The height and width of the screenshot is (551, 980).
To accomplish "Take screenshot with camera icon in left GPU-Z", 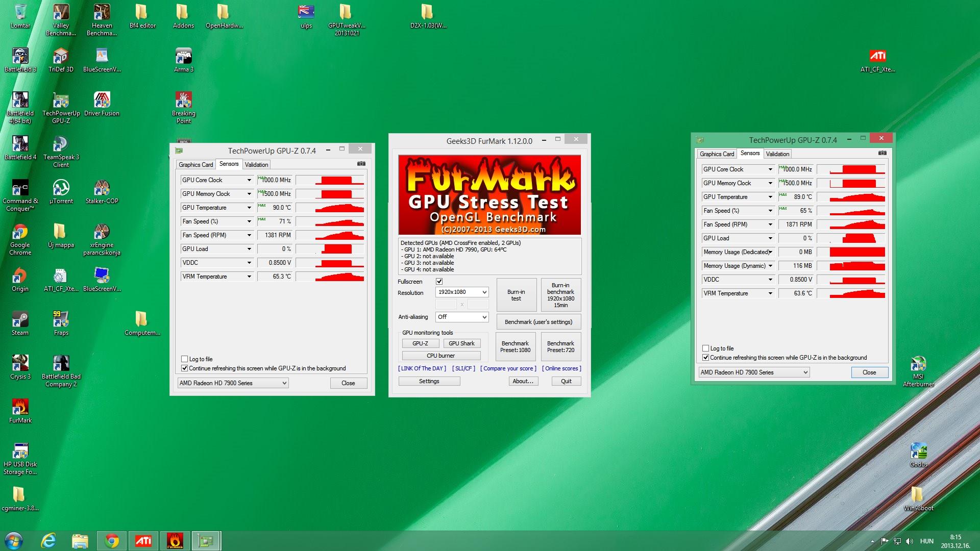I will 361,164.
